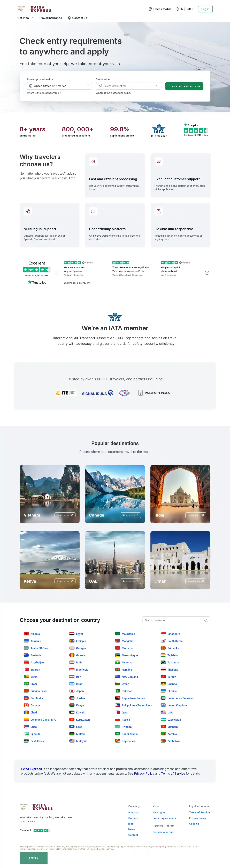Click I AGREE on the cookie notice
The width and height of the screenshot is (230, 868).
pyautogui.click(x=33, y=858)
